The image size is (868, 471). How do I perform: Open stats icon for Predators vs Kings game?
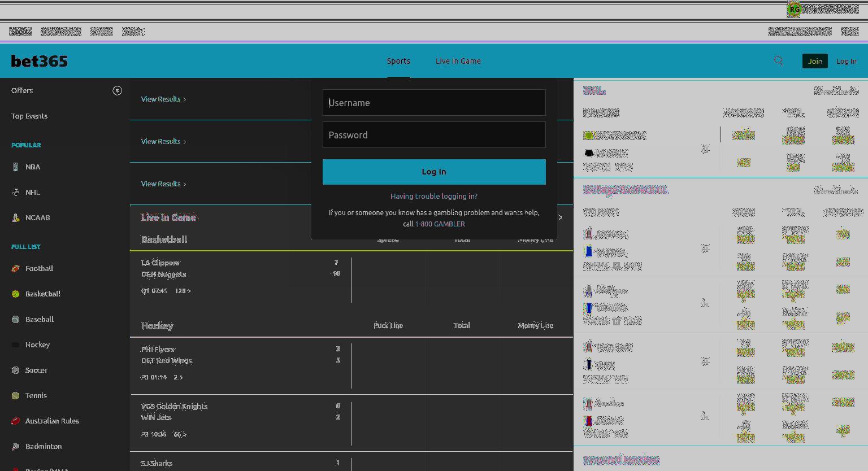click(705, 150)
